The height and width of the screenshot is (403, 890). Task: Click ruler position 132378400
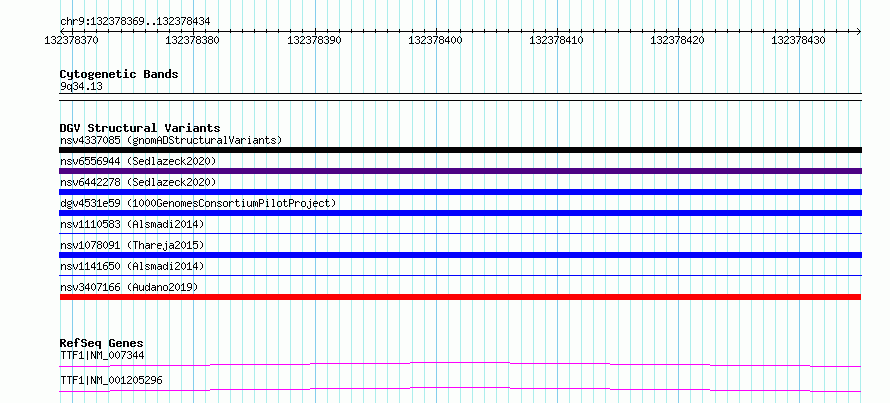tap(435, 40)
